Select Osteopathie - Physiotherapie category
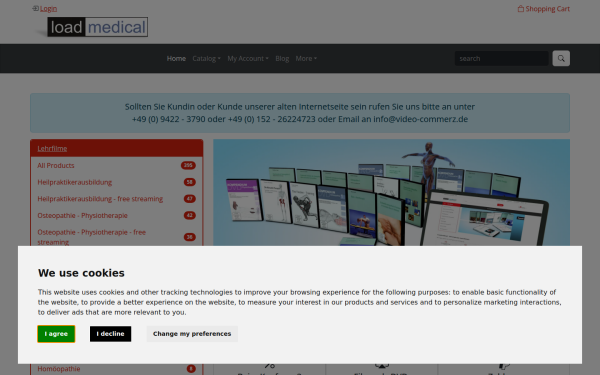The image size is (600, 375). click(83, 215)
